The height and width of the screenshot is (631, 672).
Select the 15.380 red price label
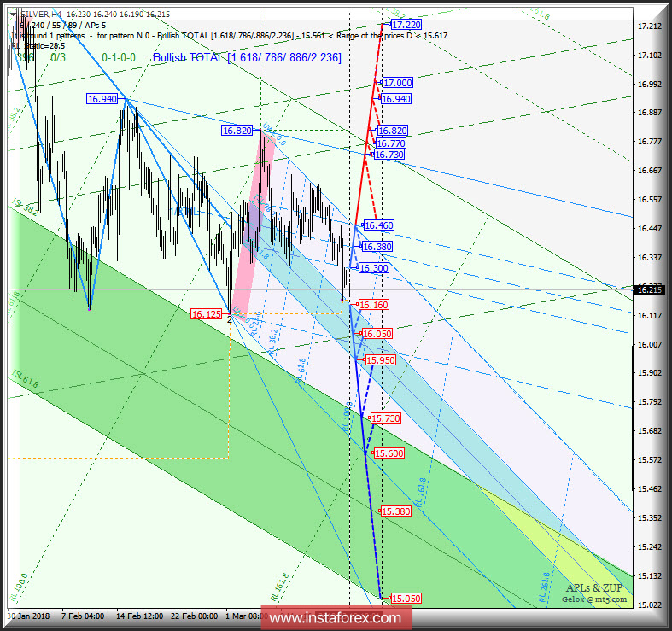click(x=396, y=511)
